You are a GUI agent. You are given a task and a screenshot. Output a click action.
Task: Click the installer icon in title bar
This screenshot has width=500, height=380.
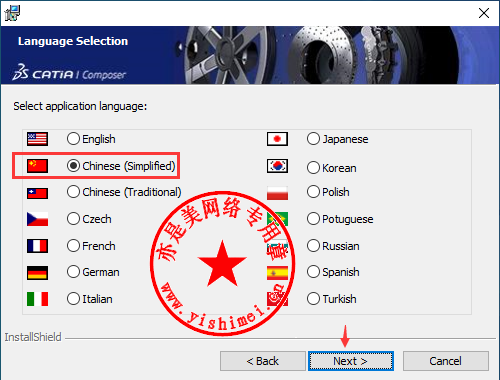point(12,13)
